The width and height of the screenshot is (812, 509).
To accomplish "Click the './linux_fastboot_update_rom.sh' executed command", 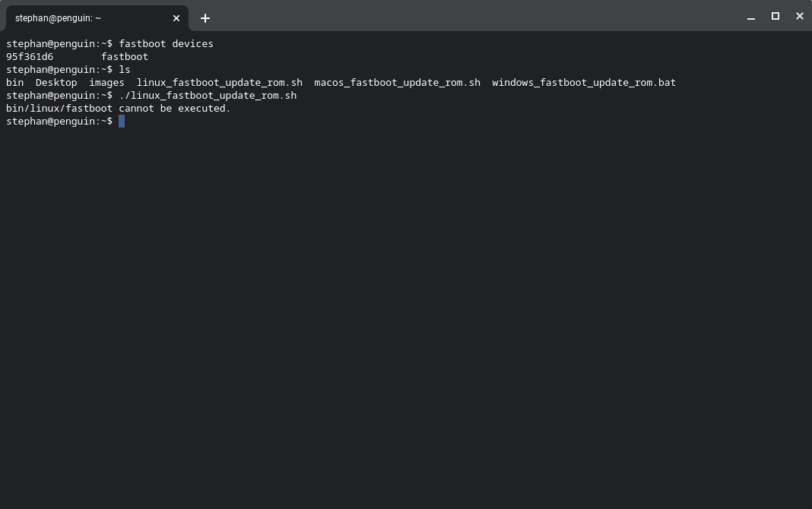I will (x=208, y=96).
